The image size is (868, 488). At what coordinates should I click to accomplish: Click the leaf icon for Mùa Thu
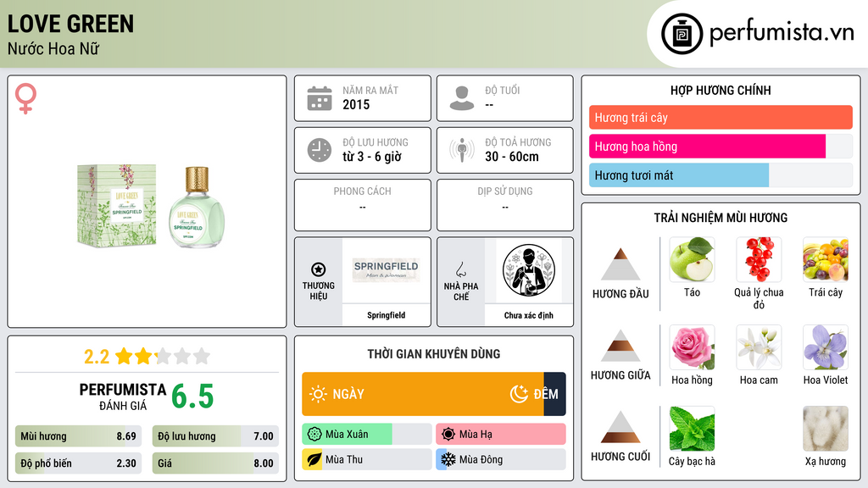coord(314,459)
